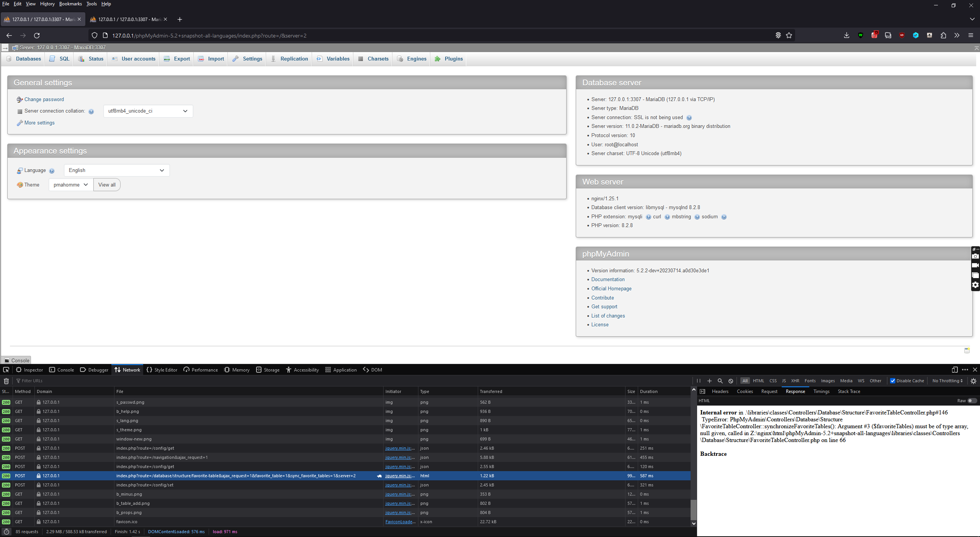Click the View all themes button
980x537 pixels.
point(106,185)
